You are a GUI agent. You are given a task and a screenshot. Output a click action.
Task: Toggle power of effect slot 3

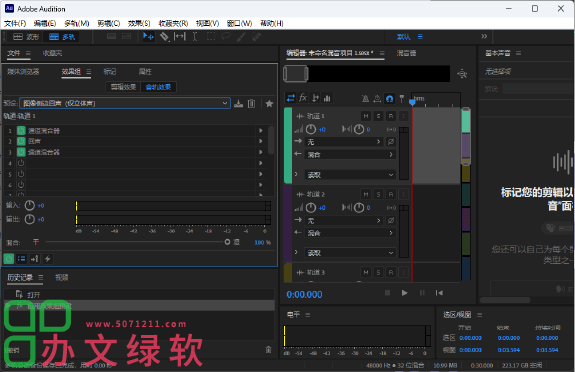pos(21,152)
